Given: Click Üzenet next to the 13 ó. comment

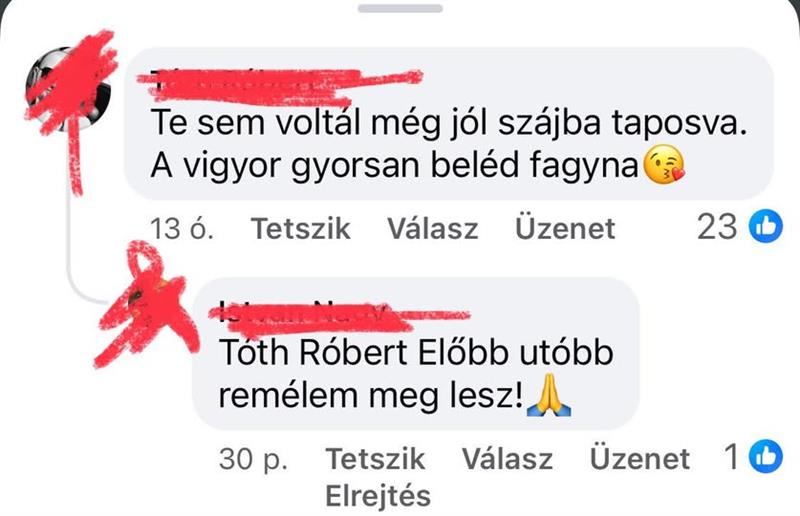Looking at the screenshot, I should (565, 228).
